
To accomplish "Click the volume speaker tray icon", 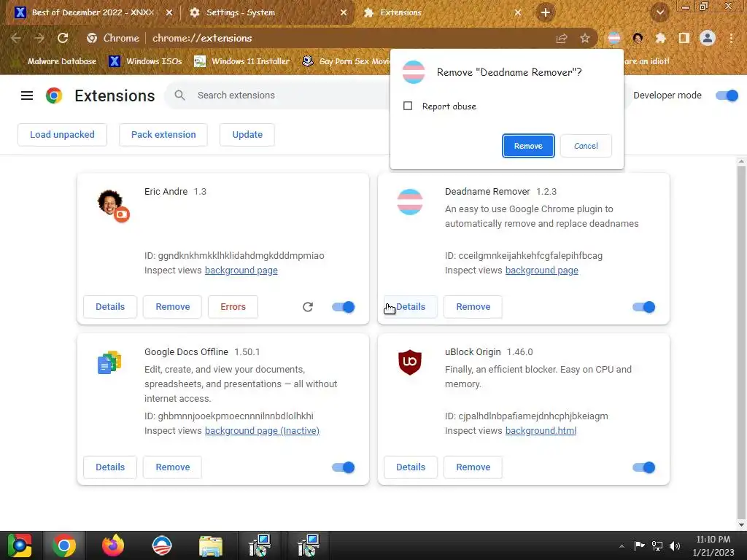I will point(675,546).
